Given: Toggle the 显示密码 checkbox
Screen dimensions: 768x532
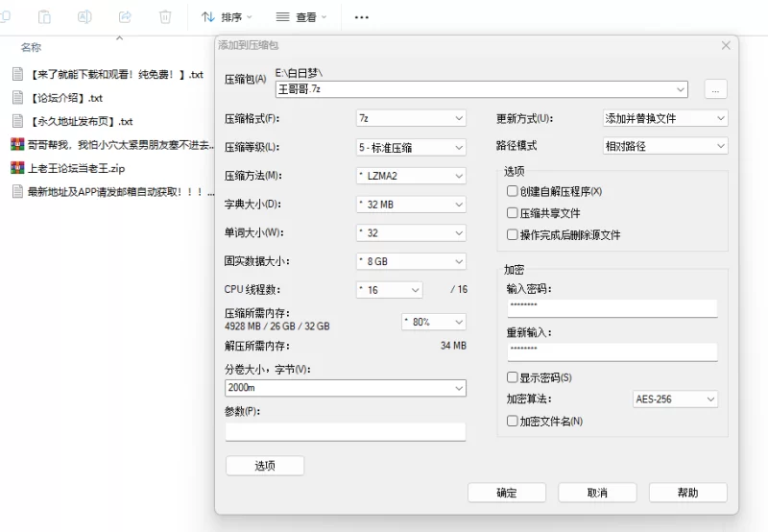Looking at the screenshot, I should [x=513, y=377].
